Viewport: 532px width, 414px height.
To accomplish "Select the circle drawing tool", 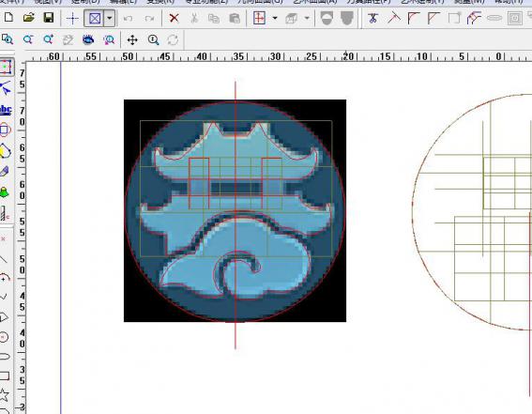I will [x=4, y=337].
